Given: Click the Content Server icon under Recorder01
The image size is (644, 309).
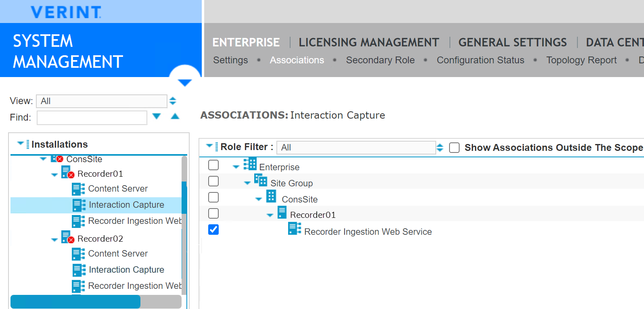Looking at the screenshot, I should 78,189.
